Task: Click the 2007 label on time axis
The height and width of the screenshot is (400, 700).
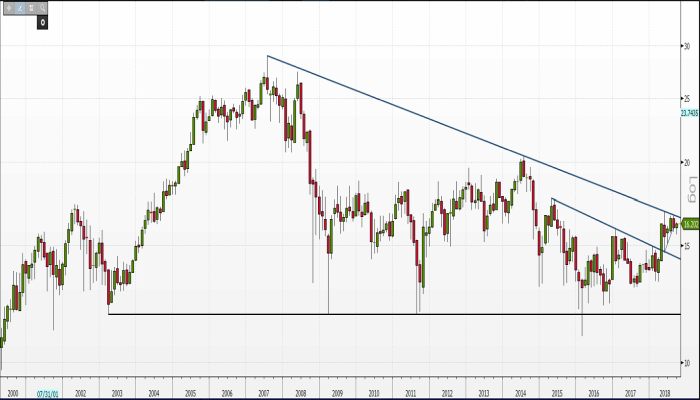Action: (264, 394)
